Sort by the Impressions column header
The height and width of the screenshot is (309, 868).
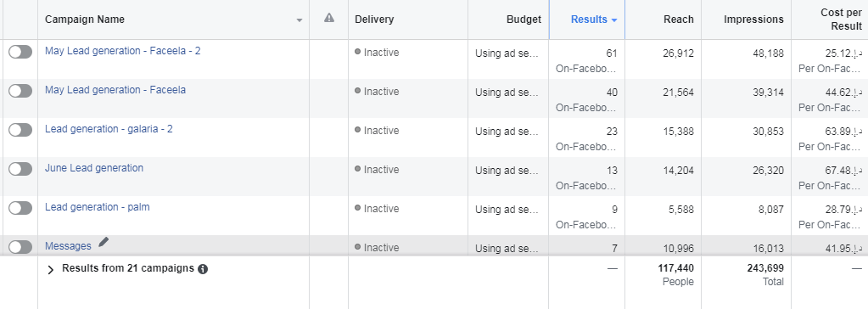point(754,20)
